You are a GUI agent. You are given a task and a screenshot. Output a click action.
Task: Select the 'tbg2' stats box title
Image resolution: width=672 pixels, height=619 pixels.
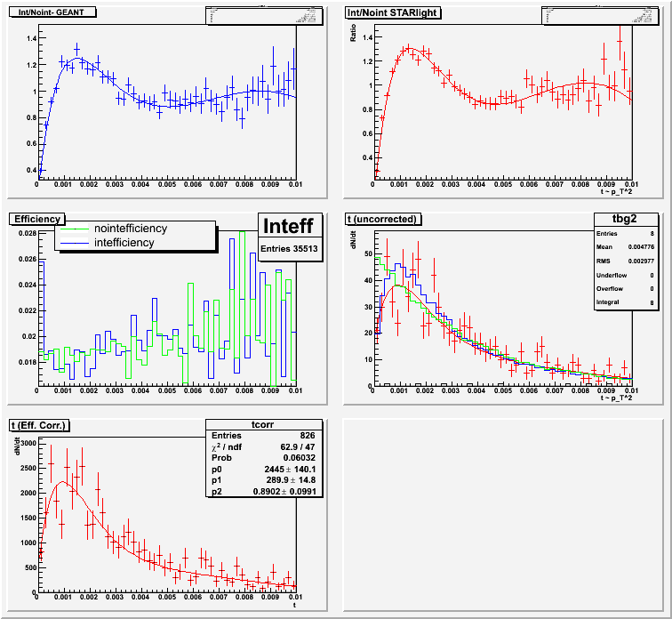tap(612, 219)
